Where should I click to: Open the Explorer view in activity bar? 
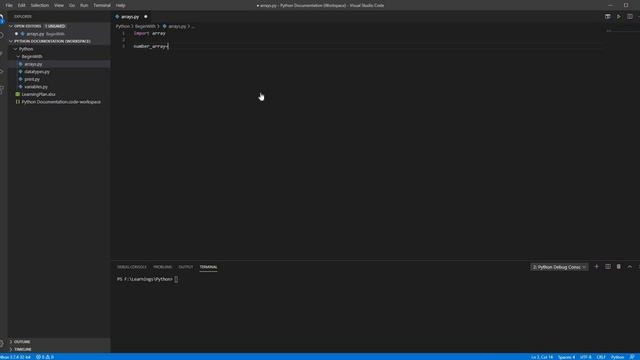(x=2, y=18)
